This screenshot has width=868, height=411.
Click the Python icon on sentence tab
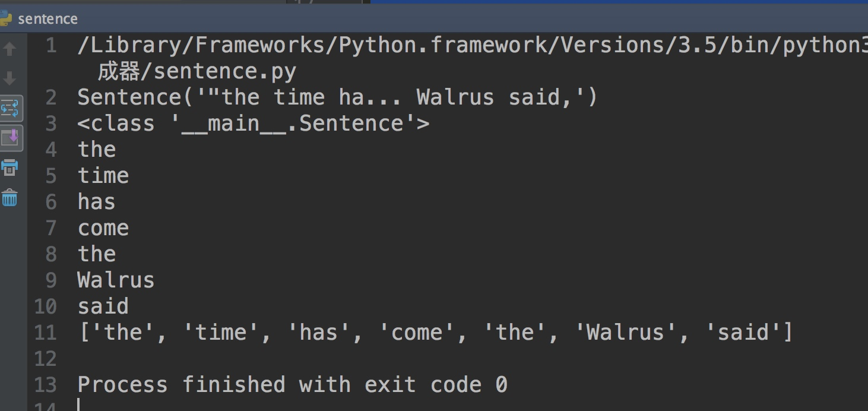click(x=5, y=18)
